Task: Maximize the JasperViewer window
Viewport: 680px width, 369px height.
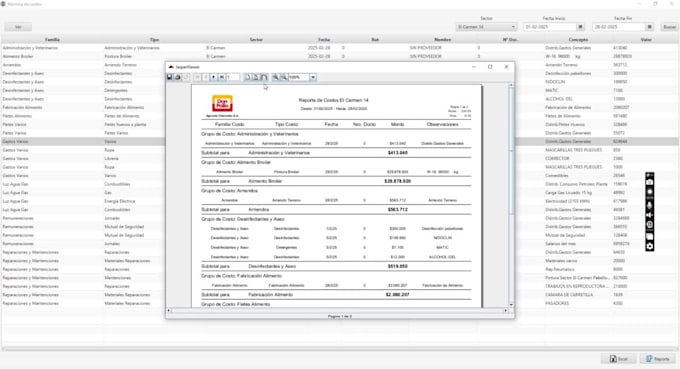Action: coord(490,67)
